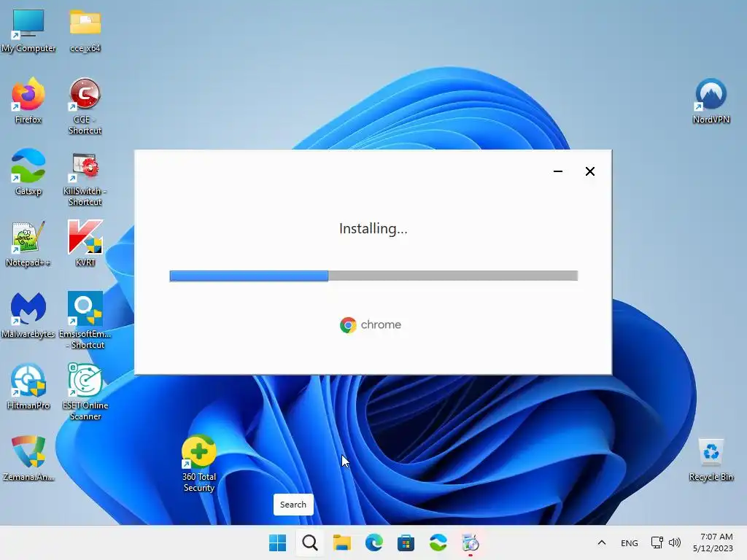Launch Firefox from desktop
The height and width of the screenshot is (560, 747).
(x=28, y=101)
